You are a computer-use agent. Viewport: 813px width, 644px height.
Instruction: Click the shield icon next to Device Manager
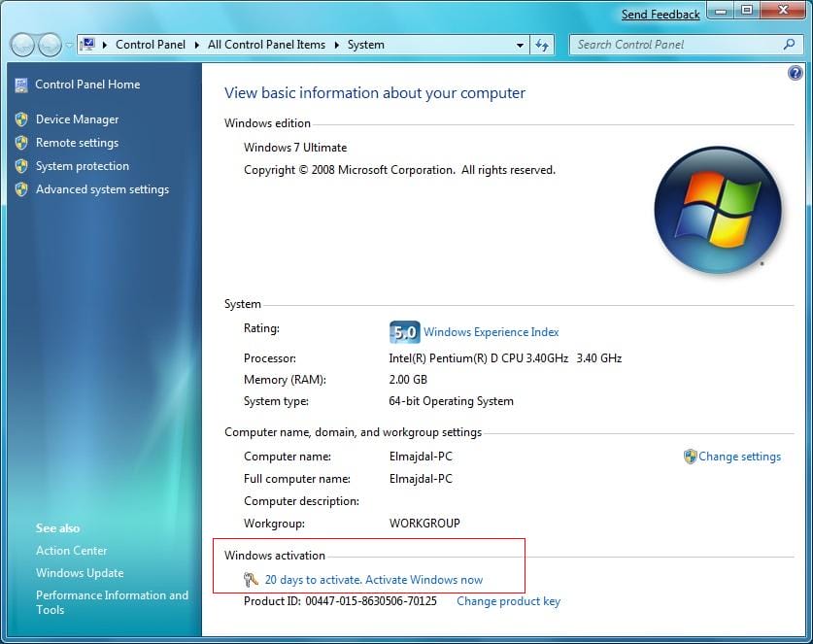click(x=21, y=119)
